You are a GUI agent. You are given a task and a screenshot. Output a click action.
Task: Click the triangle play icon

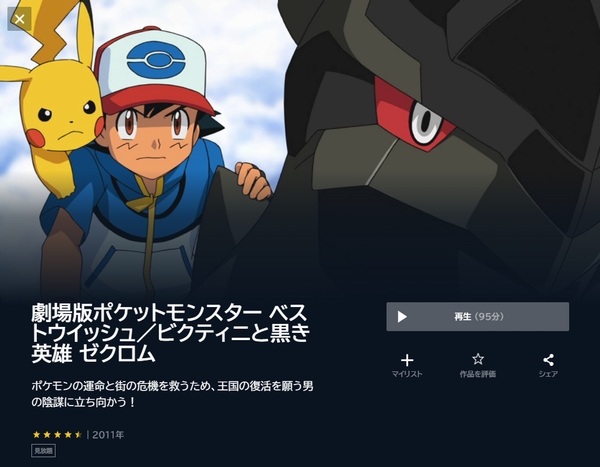(402, 317)
